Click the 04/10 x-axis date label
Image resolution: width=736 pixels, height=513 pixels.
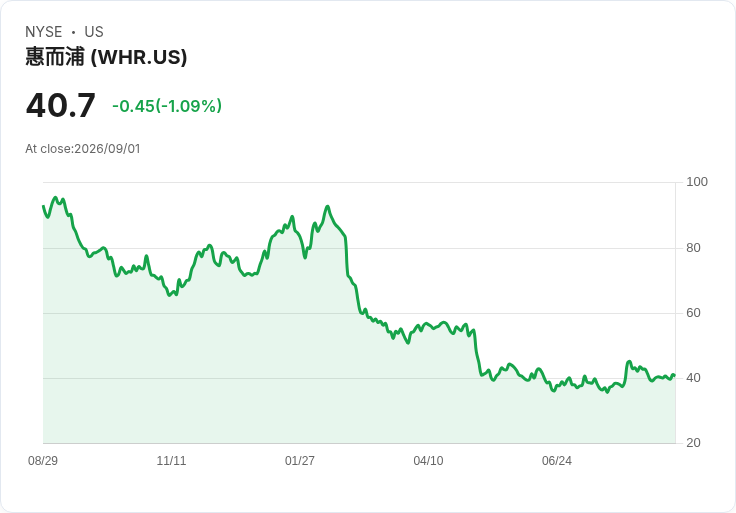(428, 461)
